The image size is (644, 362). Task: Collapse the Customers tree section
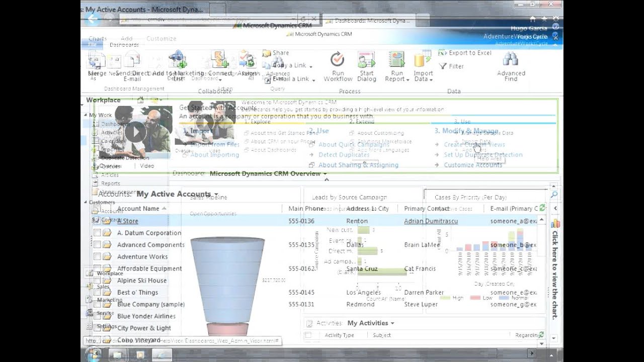85,202
